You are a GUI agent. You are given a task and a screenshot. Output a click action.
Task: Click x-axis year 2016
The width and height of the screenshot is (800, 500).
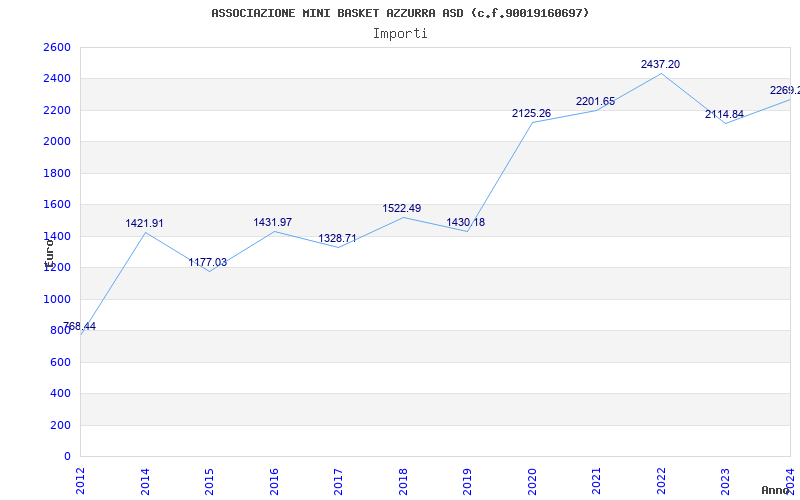pyautogui.click(x=274, y=481)
